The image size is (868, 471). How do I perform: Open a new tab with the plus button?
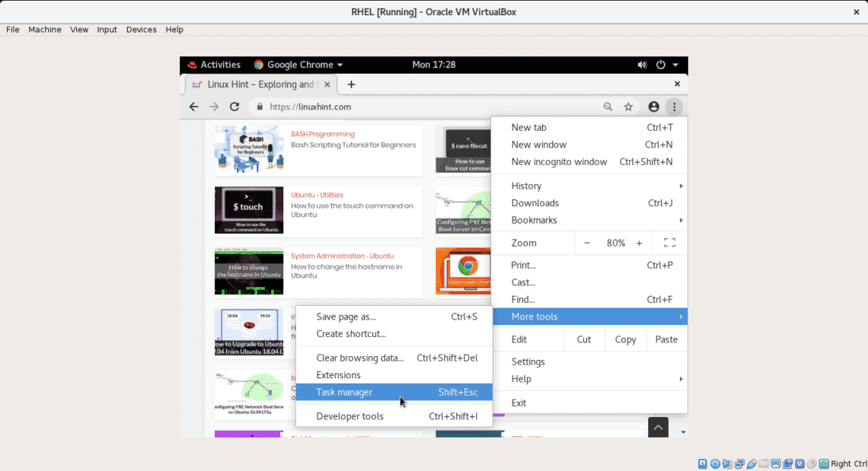351,84
